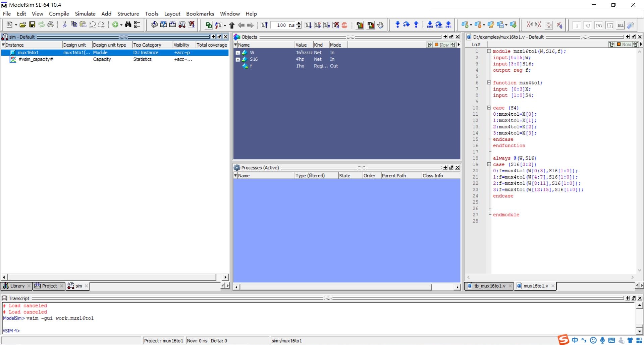Switch to the tb_mux16to1.v tab
Screen dimensions: 644x345
tap(490, 286)
